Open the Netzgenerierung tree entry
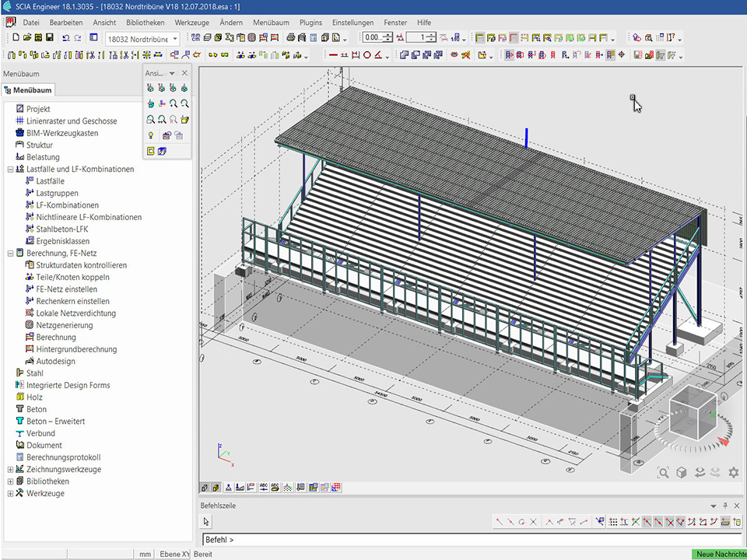Screen dimensions: 747x560 64,325
